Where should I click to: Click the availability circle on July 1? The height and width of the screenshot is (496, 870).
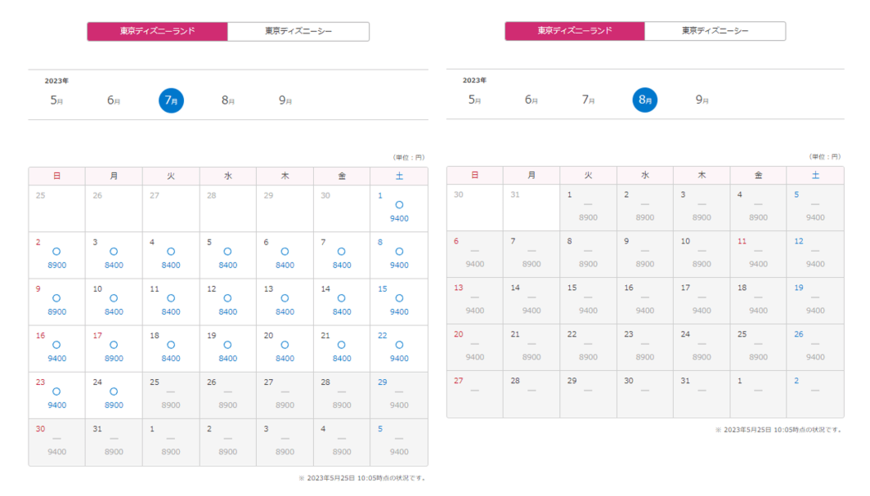coord(399,205)
